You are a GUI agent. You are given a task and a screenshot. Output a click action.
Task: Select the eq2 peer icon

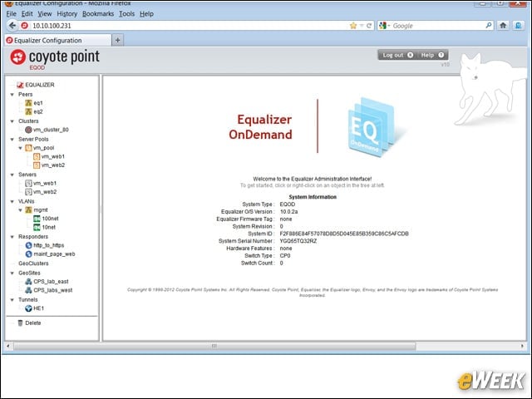[x=28, y=111]
